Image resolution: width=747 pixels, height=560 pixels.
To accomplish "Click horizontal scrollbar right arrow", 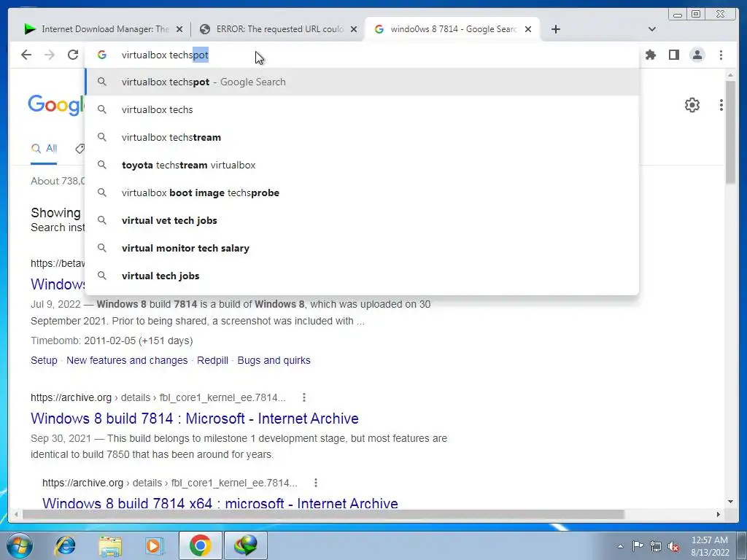I will coord(719,514).
